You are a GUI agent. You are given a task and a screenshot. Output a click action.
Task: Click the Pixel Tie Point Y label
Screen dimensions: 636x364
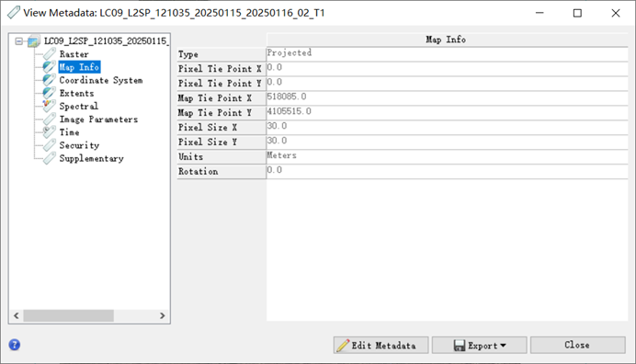click(221, 84)
